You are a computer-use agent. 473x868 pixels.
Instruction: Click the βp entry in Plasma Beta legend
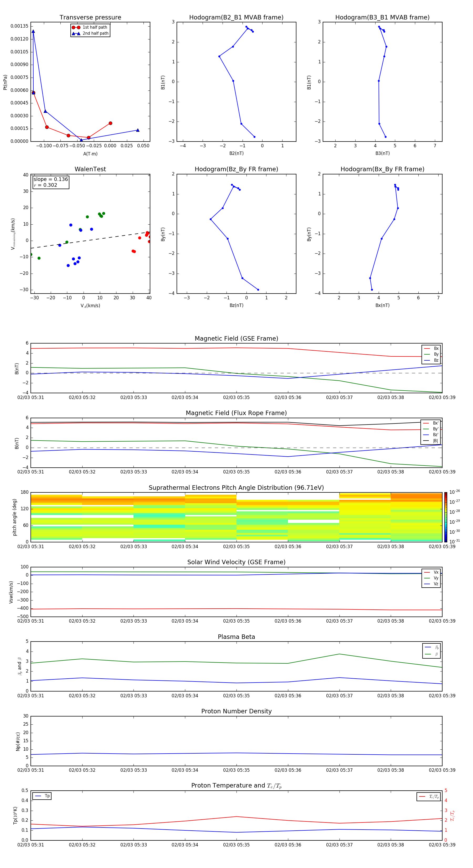(432, 647)
